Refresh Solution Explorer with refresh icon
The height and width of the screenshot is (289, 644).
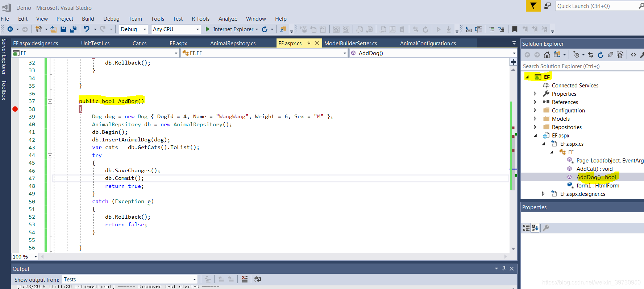coord(601,55)
